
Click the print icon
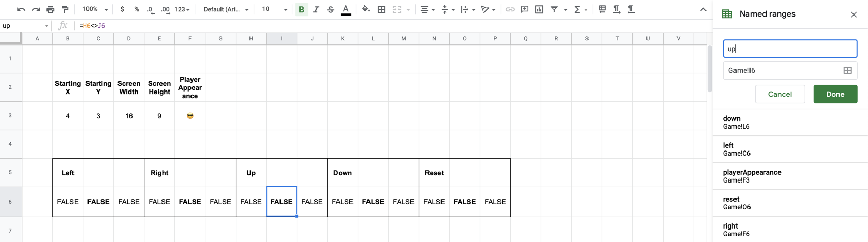[x=50, y=9]
